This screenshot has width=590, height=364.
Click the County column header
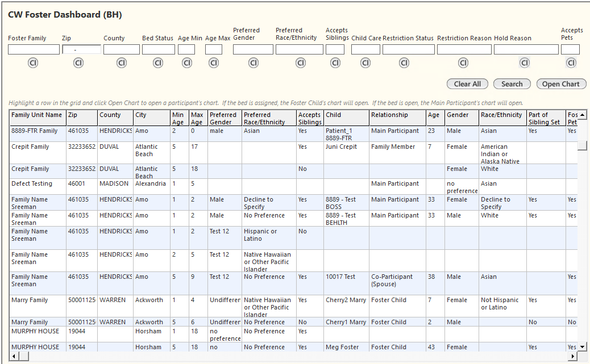click(x=110, y=115)
